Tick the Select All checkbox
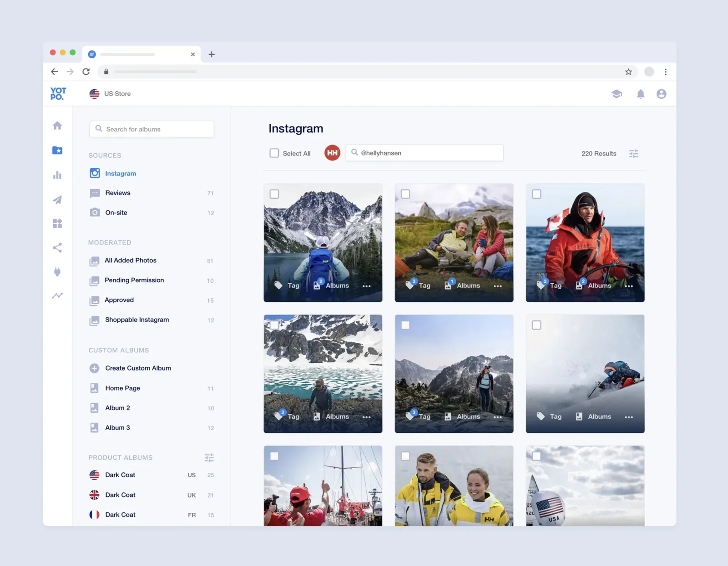The width and height of the screenshot is (728, 566). coord(274,153)
